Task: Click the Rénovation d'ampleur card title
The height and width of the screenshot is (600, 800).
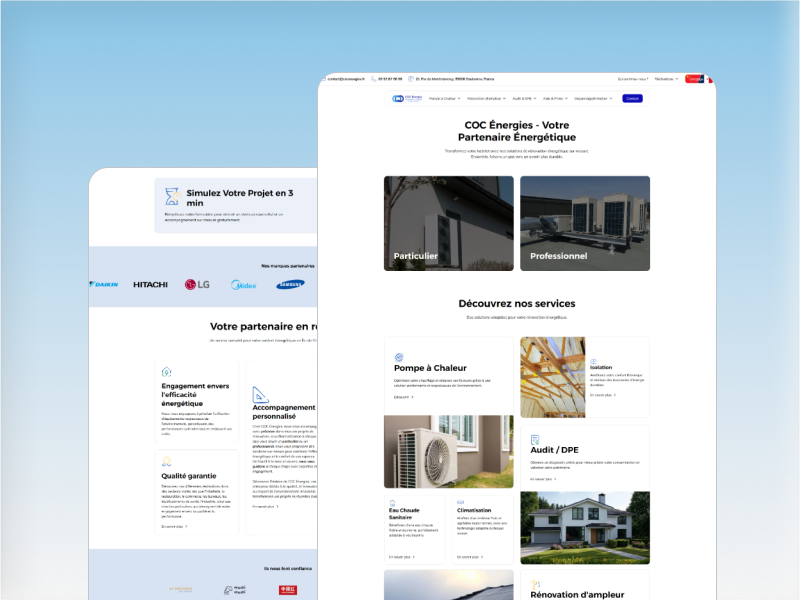Action: (577, 595)
